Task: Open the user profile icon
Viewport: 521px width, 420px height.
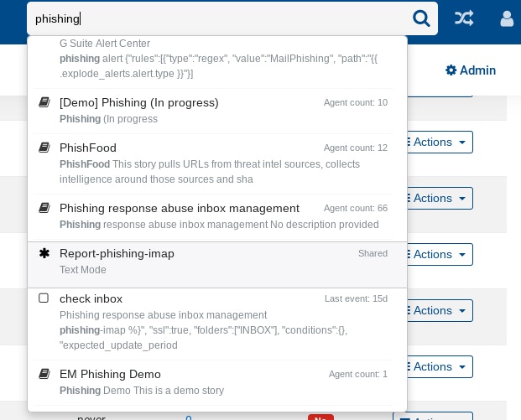Action: [507, 18]
